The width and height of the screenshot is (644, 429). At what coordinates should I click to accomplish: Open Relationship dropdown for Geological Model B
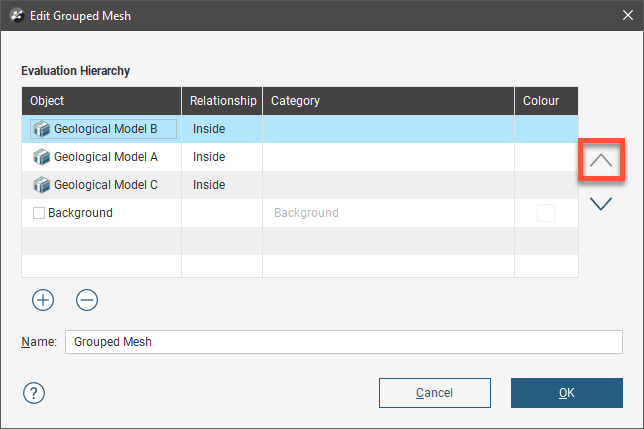220,129
